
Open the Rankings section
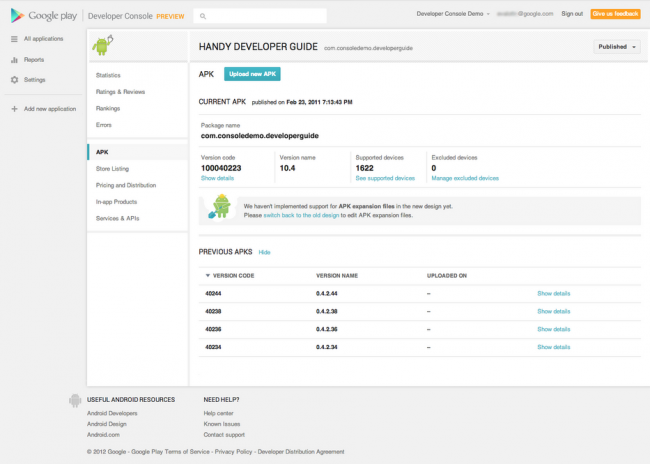108,108
